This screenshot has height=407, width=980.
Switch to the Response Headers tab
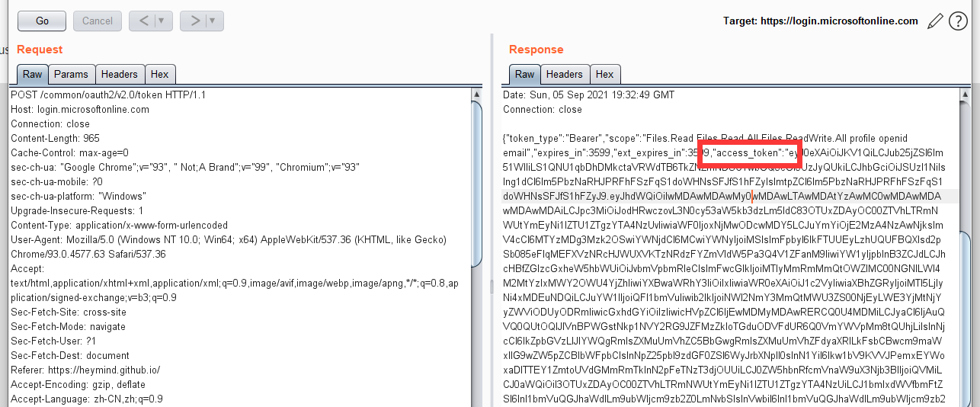565,74
